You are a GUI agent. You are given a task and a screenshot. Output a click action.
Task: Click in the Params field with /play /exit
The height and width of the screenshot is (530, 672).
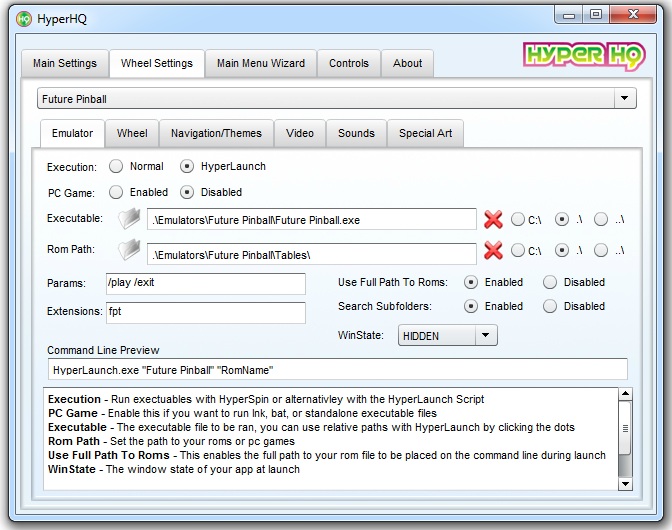tap(206, 284)
